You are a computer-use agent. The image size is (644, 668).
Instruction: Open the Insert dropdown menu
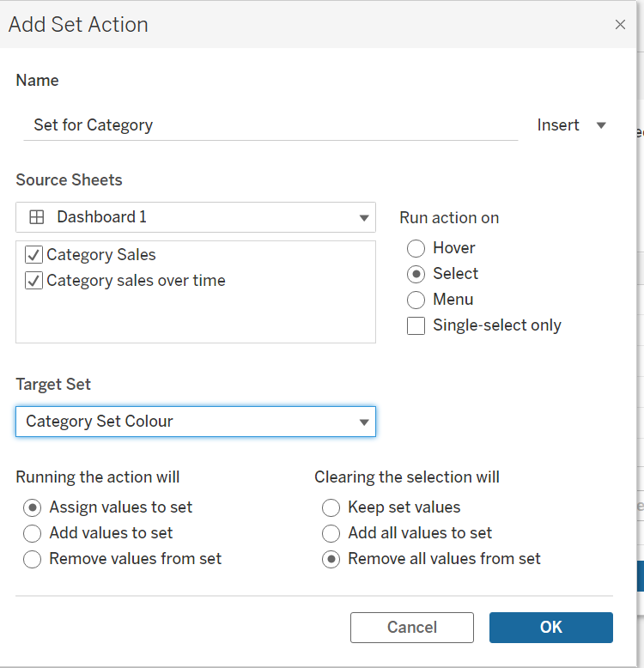(571, 125)
